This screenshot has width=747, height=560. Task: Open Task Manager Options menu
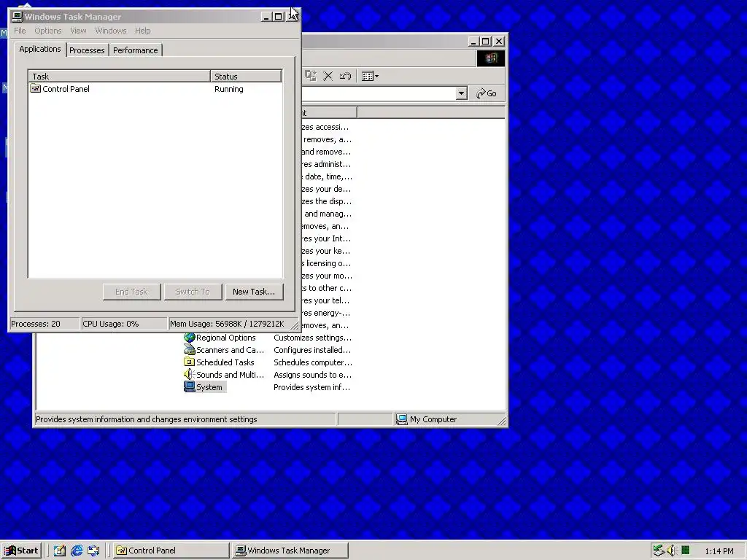(47, 31)
